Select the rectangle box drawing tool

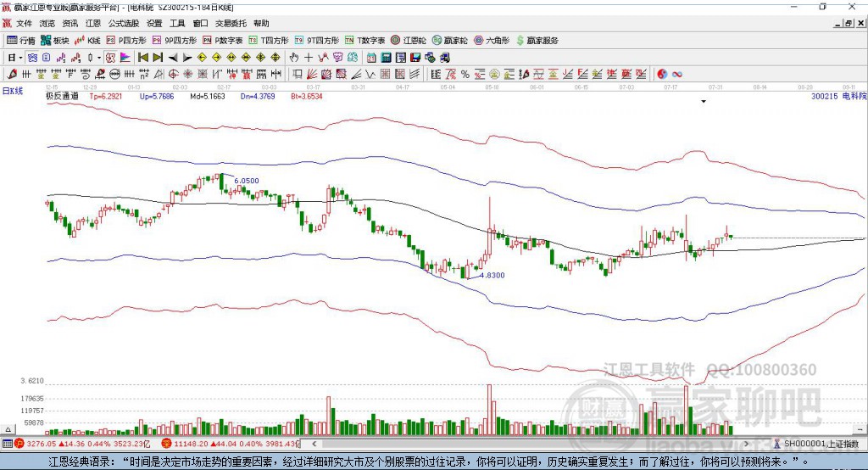pos(298,75)
